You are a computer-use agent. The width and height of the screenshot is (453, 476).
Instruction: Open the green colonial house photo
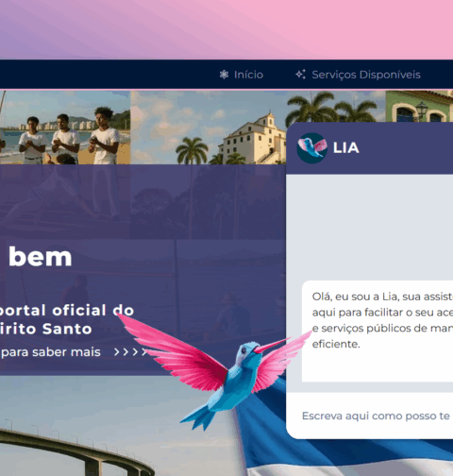tap(419, 106)
